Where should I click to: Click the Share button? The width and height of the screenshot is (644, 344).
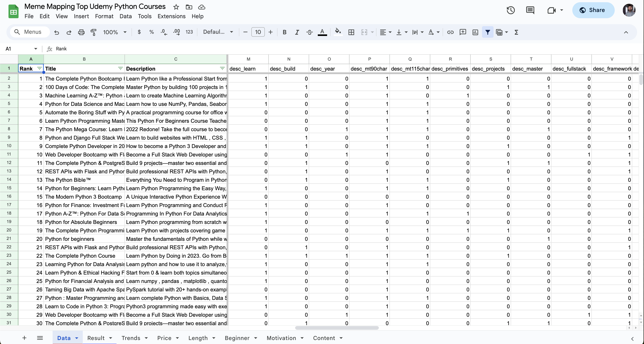[593, 10]
